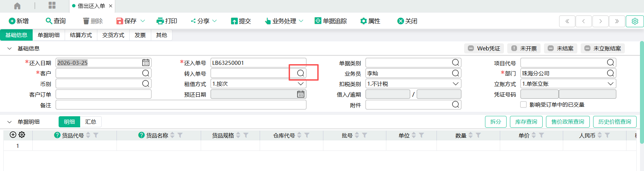Open the 扣税类别 dropdown
Image resolution: width=644 pixels, height=171 pixels.
pos(455,84)
